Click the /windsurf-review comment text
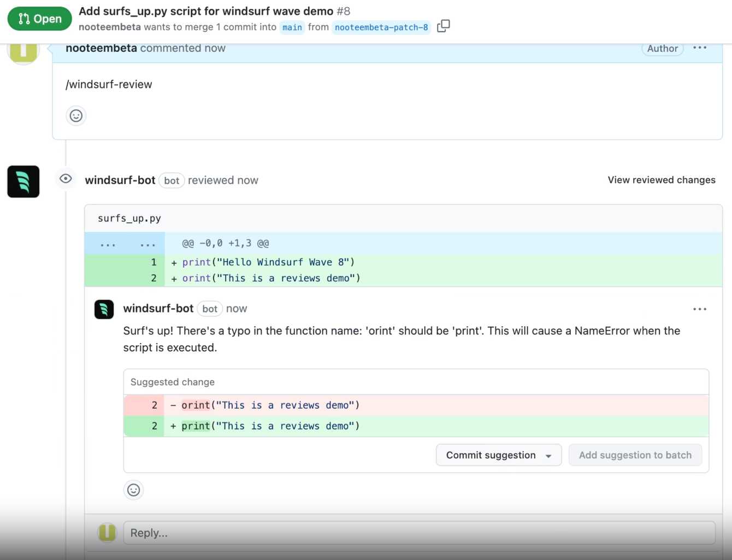 [109, 84]
